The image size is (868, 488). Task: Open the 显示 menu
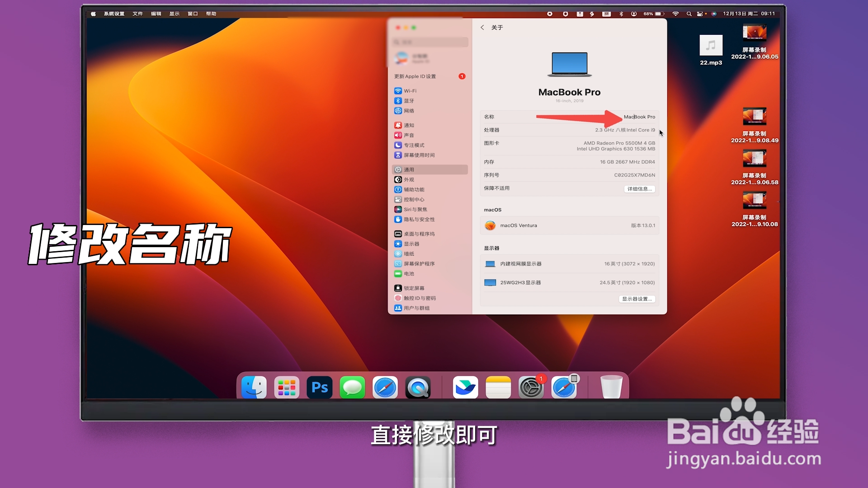[x=175, y=14]
